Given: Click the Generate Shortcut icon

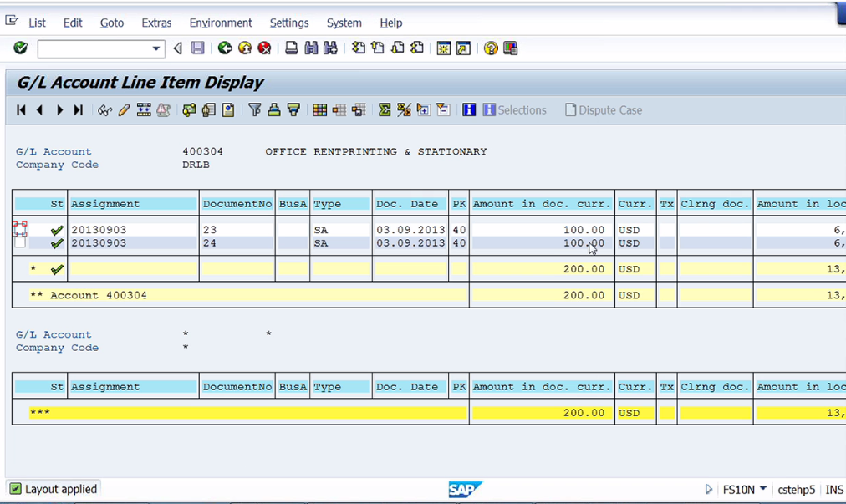Looking at the screenshot, I should coord(463,48).
